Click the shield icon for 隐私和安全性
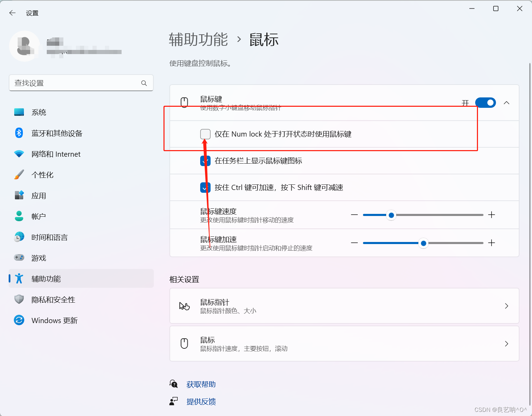Image resolution: width=532 pixels, height=416 pixels. 19,300
